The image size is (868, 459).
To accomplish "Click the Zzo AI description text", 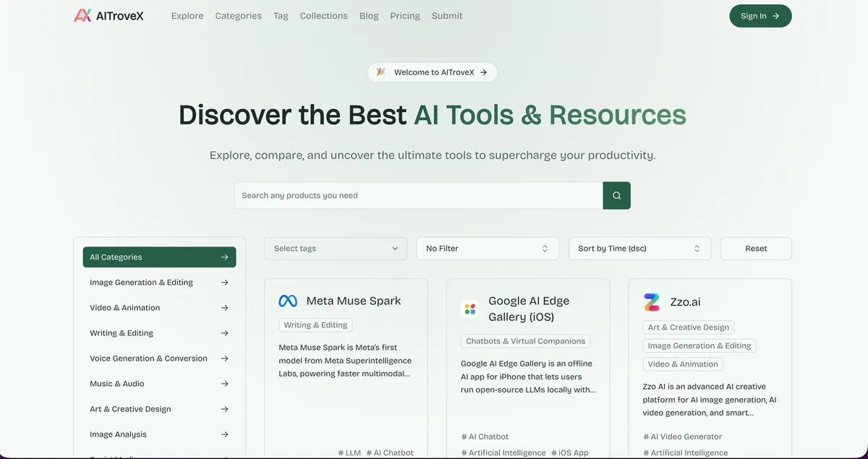I will point(710,400).
